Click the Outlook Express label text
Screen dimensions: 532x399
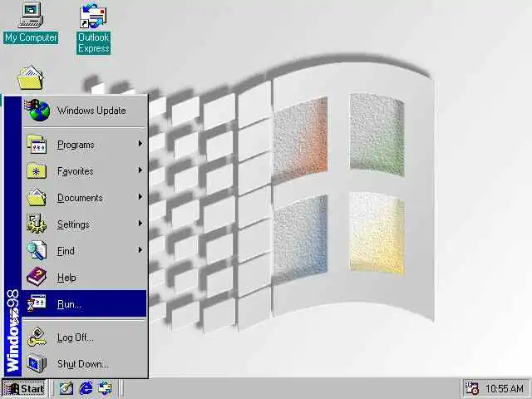tap(94, 42)
